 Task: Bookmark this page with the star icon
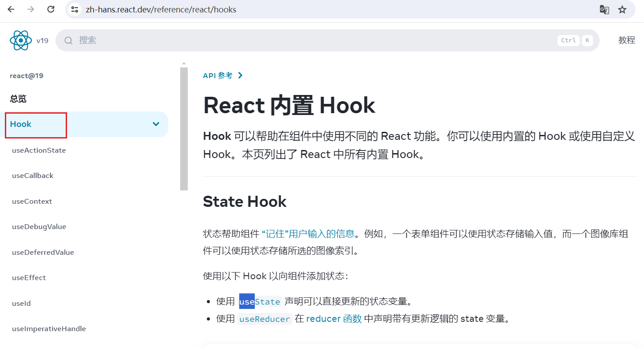click(x=622, y=9)
